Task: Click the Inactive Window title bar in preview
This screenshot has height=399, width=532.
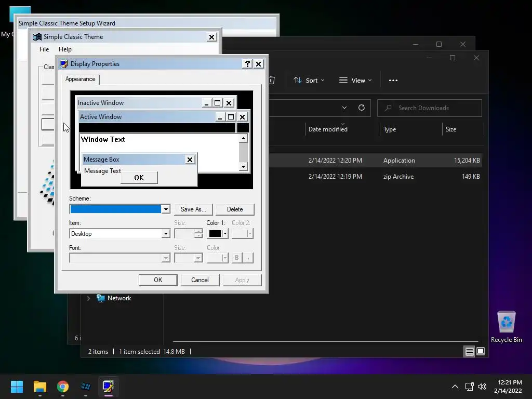Action: point(138,103)
